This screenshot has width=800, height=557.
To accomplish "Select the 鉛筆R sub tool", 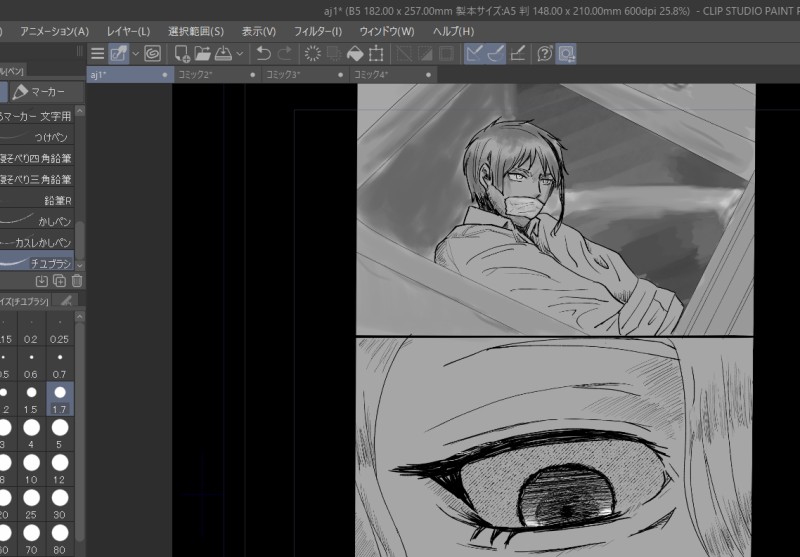I will (37, 200).
